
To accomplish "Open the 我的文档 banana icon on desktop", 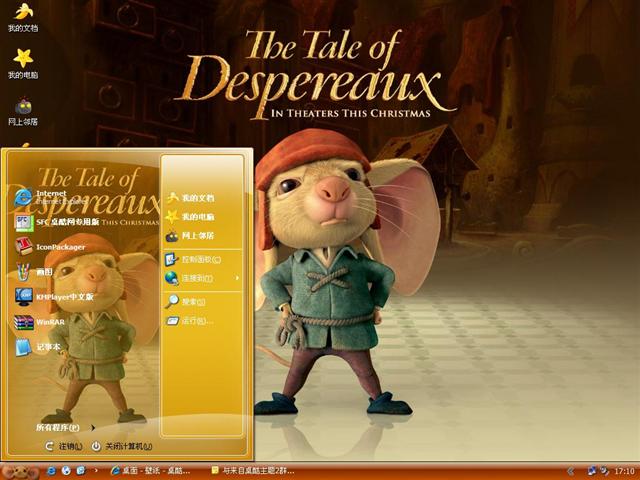I will click(x=23, y=18).
